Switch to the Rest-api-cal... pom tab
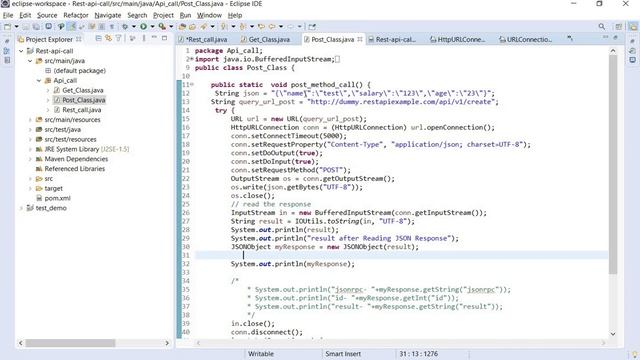The height and width of the screenshot is (360, 640). click(x=392, y=39)
